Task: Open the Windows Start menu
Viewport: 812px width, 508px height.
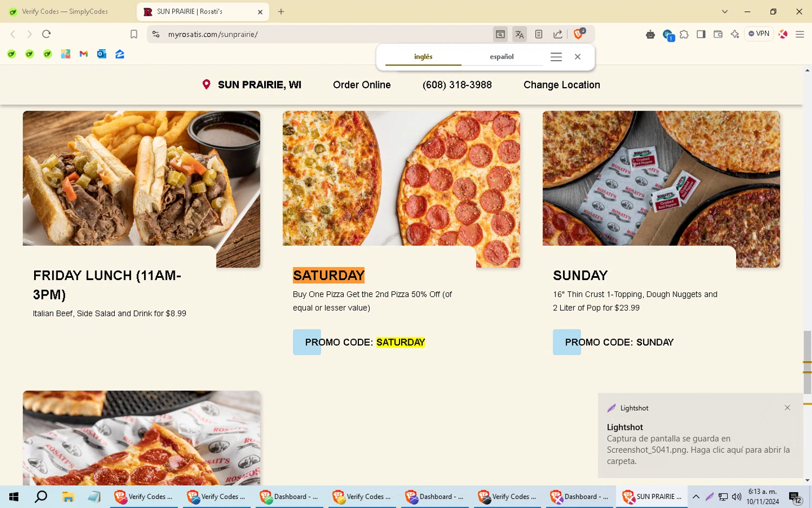Action: pos(14,497)
